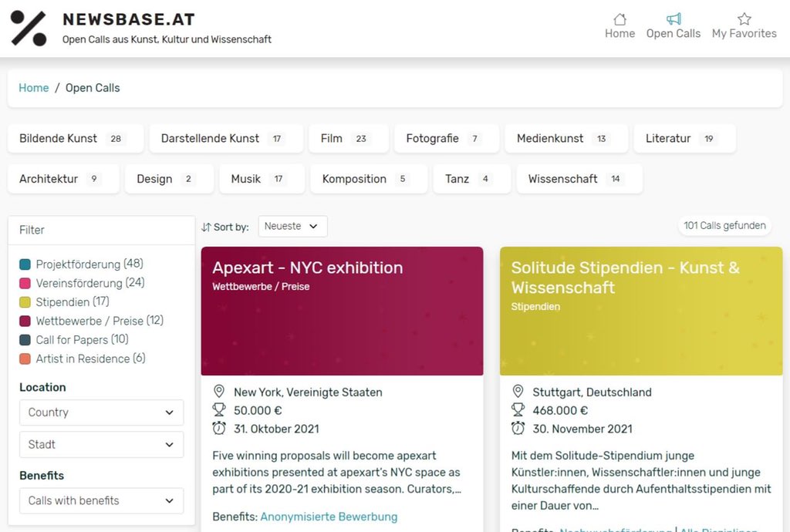
Task: Open the Stadt dropdown
Action: tap(101, 444)
